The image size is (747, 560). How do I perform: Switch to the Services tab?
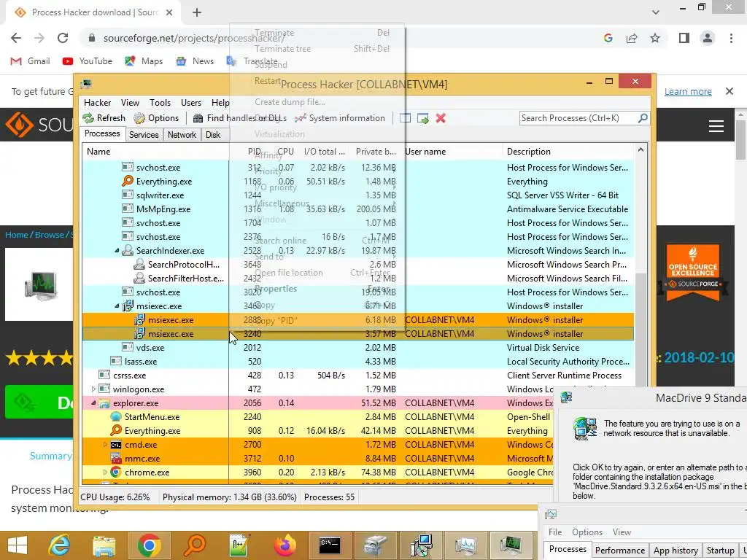[x=144, y=135]
